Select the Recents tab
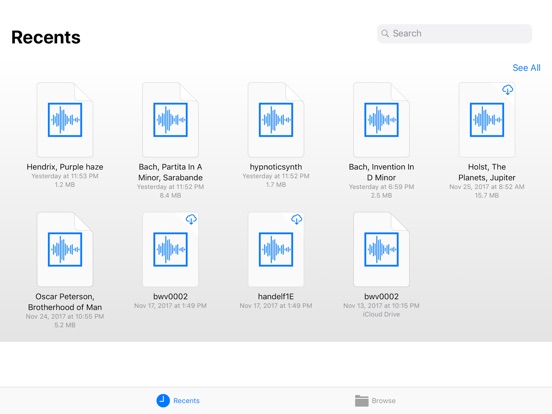 pos(178,401)
